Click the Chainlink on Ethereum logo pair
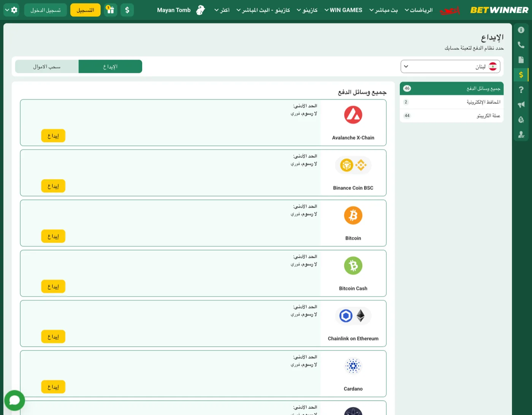 coord(353,316)
